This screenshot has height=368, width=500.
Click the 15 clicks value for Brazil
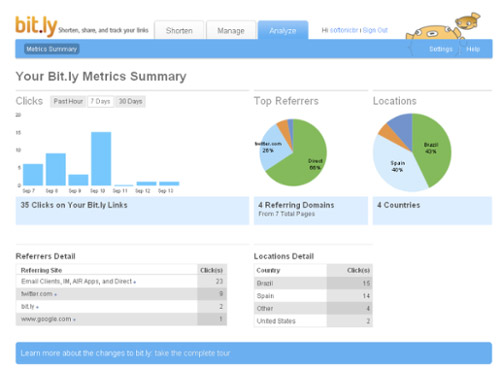(366, 283)
